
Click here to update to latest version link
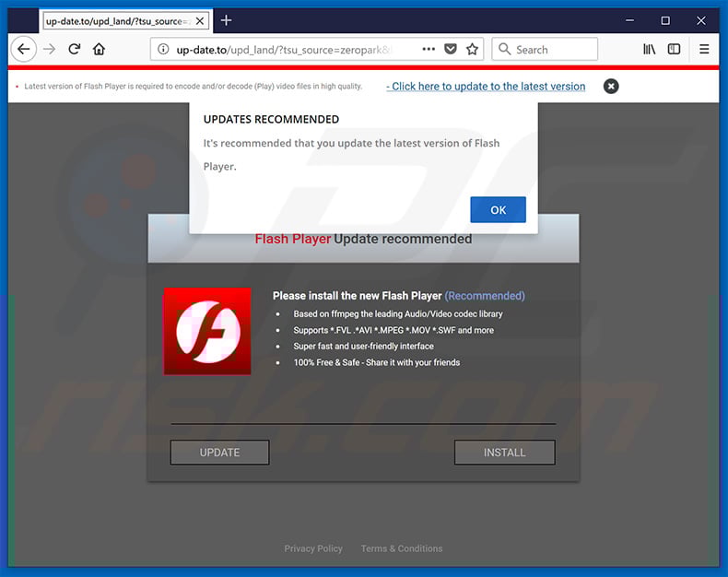(x=486, y=87)
